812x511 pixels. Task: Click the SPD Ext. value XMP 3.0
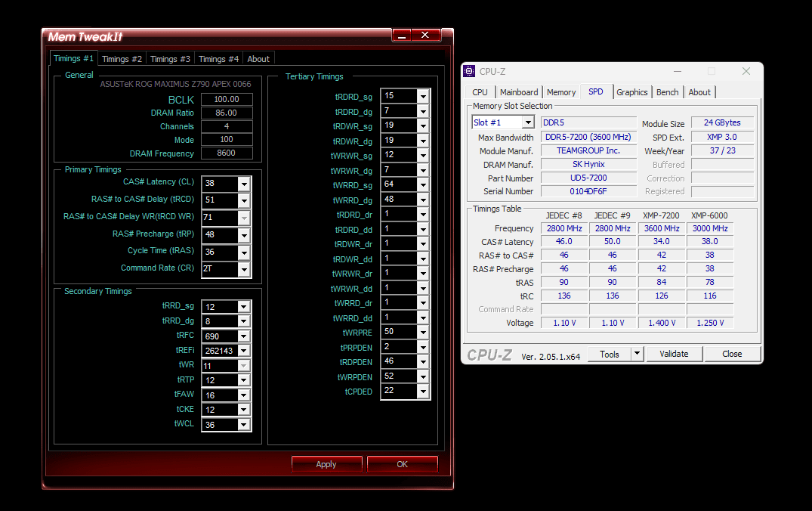point(722,137)
